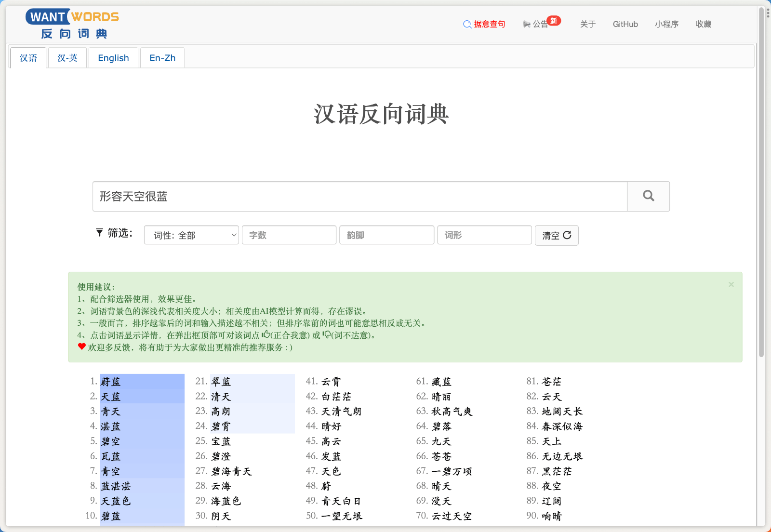This screenshot has width=771, height=532.
Task: Click inside the 韵脚 filter field
Action: click(x=386, y=235)
